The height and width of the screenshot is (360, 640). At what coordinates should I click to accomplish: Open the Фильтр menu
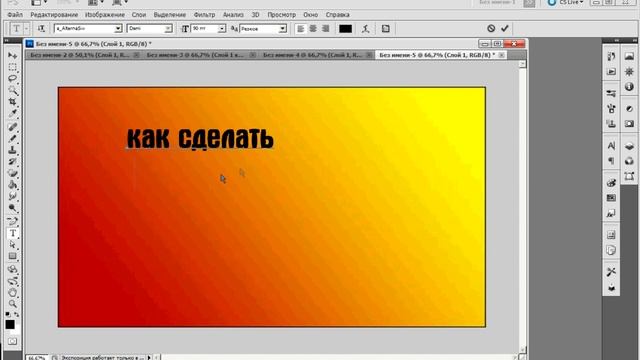click(204, 15)
